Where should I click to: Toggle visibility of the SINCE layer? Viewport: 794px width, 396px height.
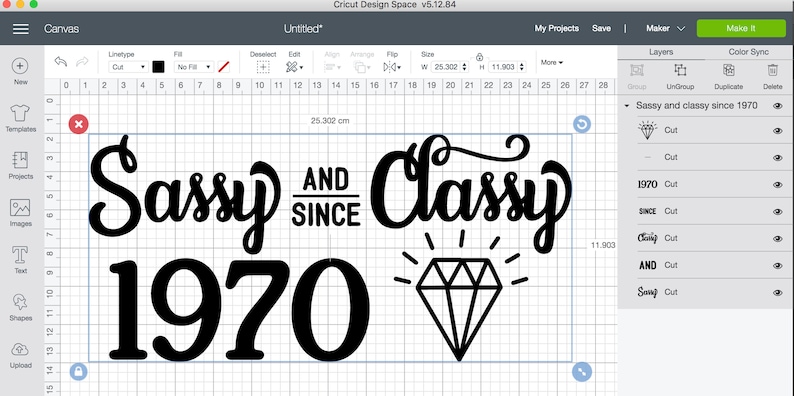[778, 212]
